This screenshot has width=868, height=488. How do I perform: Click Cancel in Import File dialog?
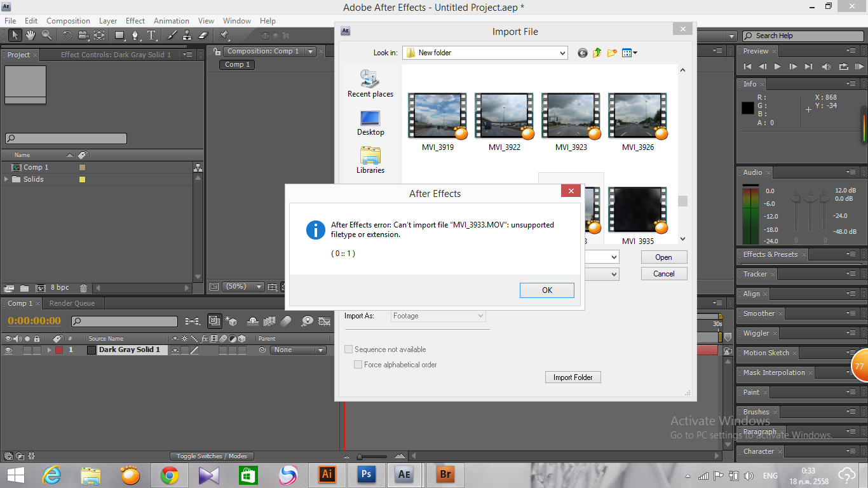click(x=663, y=274)
